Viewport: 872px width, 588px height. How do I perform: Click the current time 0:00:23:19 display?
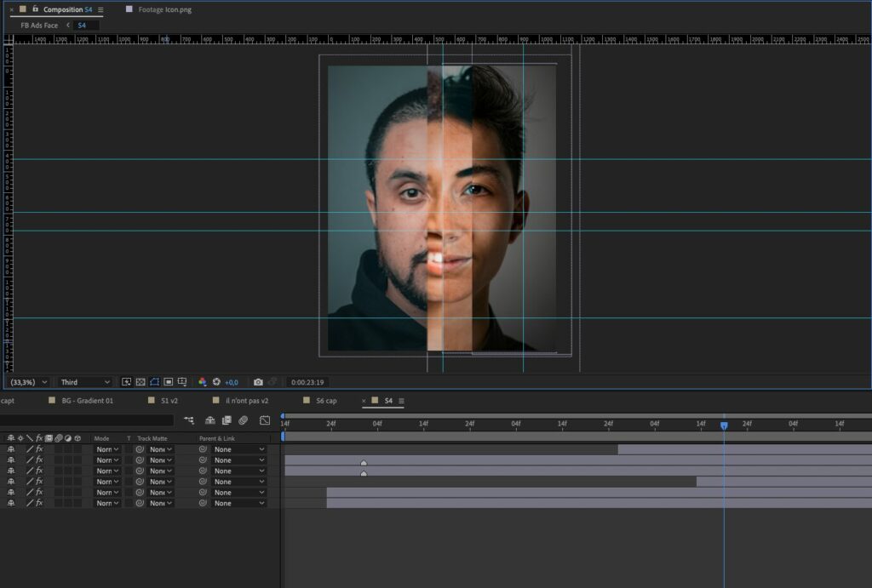pos(307,383)
